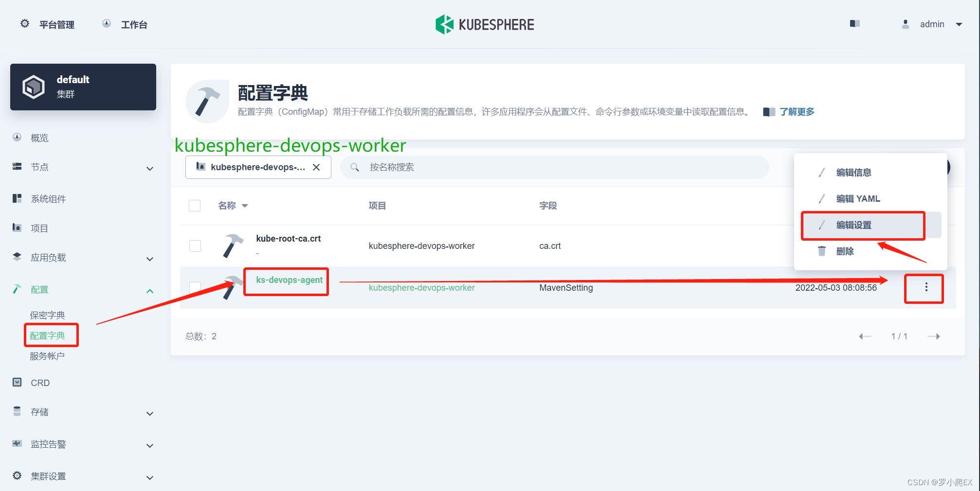
Task: Check the kube-root-ca.crt row checkbox
Action: (x=195, y=245)
